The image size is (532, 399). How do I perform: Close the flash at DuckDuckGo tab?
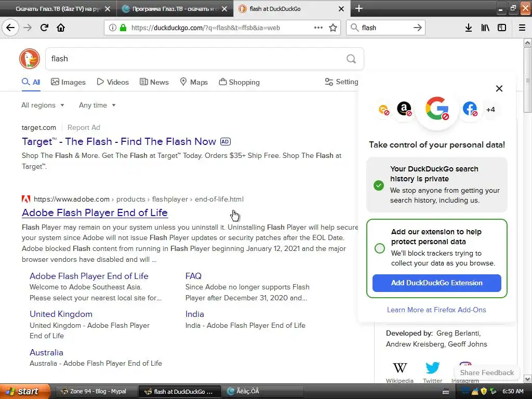pyautogui.click(x=341, y=9)
